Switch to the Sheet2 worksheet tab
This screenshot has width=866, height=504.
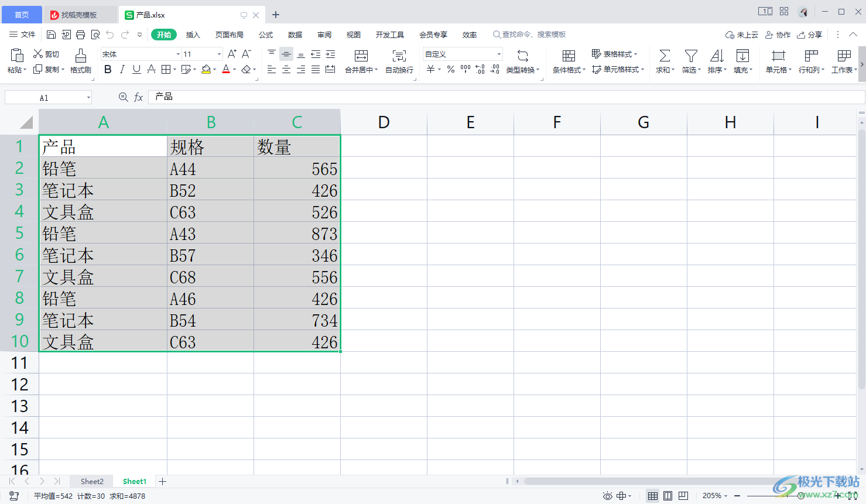pyautogui.click(x=92, y=481)
